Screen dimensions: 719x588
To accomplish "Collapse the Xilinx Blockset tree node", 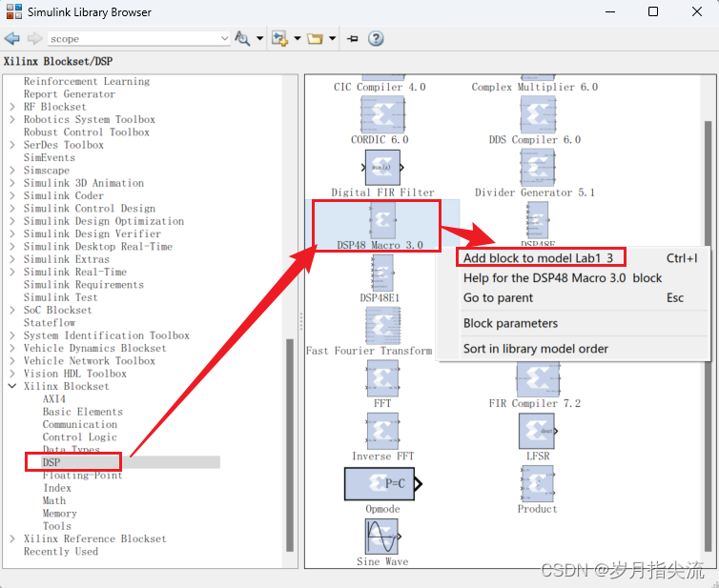I will click(12, 386).
